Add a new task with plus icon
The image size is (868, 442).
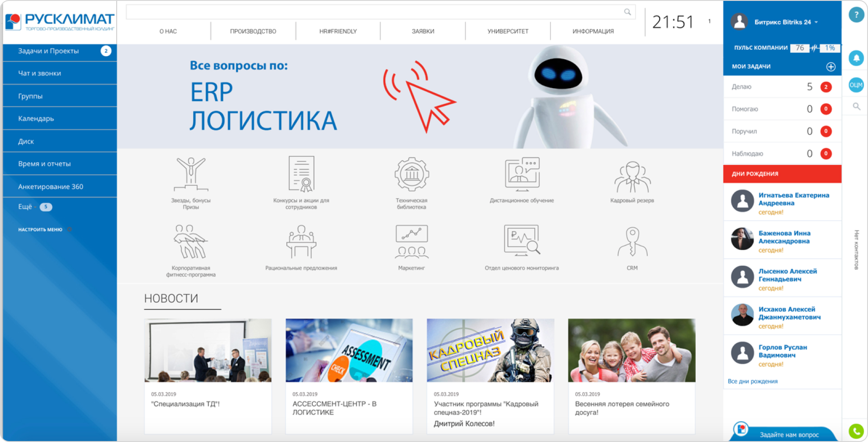click(830, 67)
